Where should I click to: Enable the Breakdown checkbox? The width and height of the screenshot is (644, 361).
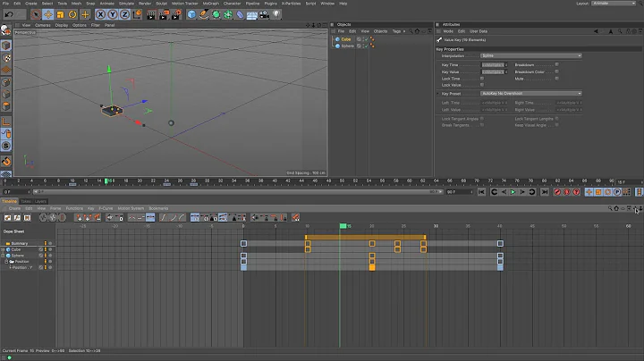[556, 64]
